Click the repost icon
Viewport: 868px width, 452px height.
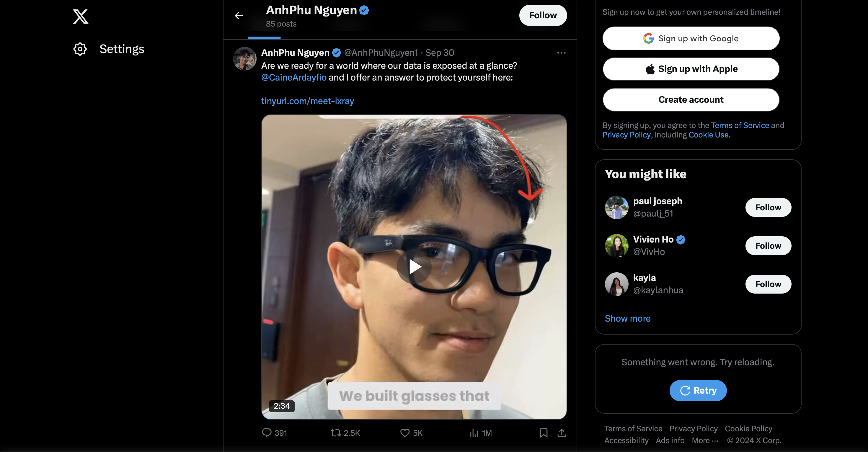tap(336, 433)
